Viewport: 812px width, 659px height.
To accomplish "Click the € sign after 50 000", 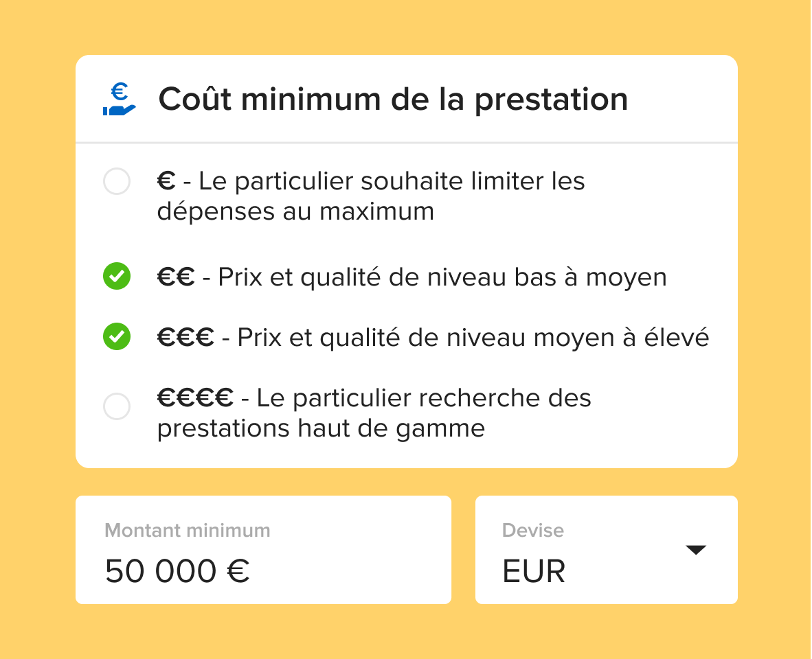I will point(238,572).
